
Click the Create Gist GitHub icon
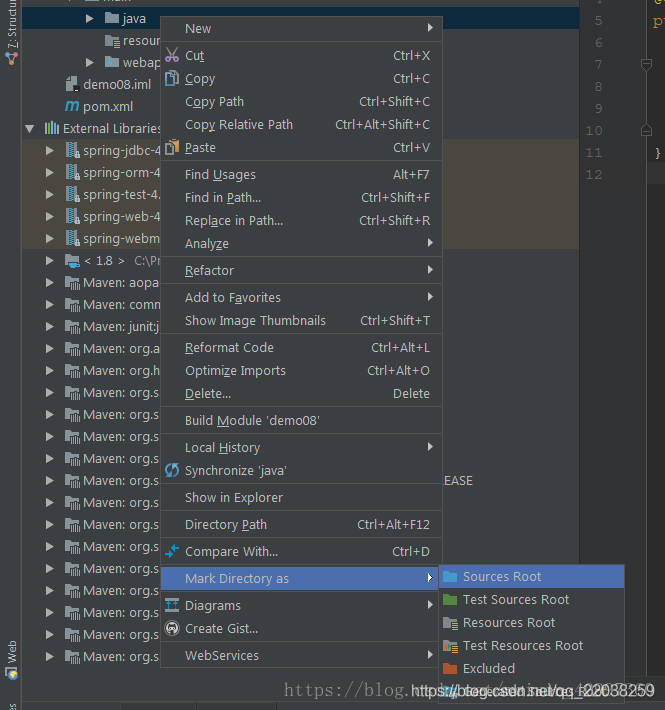(x=172, y=628)
